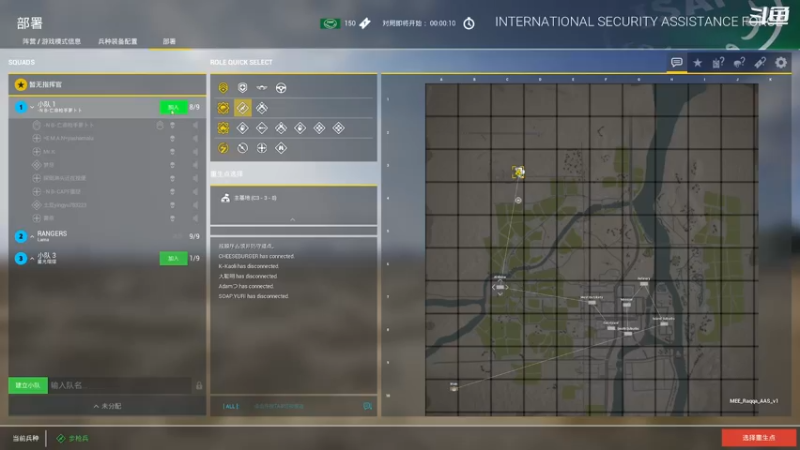Click the 暂无指挥官 commander row text
This screenshot has height=450, width=800.
click(45, 85)
